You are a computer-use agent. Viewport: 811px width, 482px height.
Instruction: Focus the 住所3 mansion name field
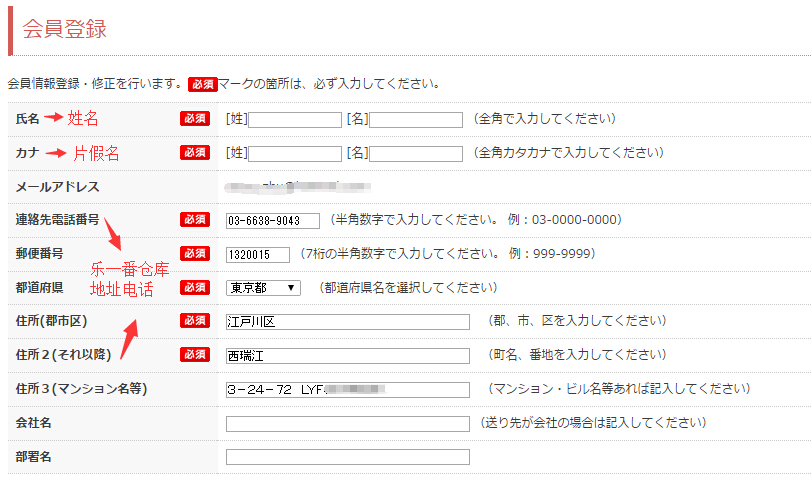coord(347,389)
